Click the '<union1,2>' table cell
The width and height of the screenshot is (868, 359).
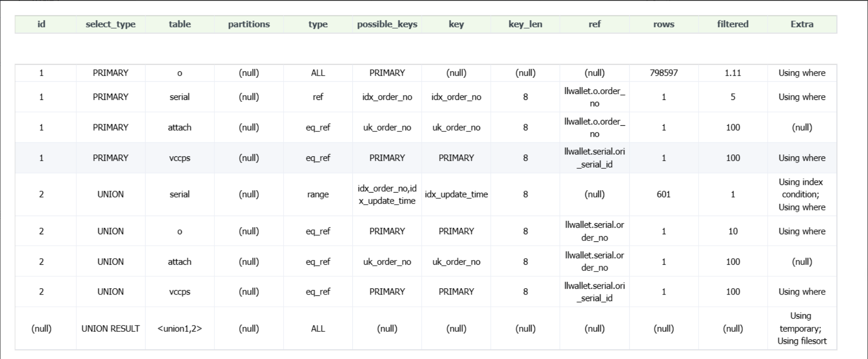pos(180,329)
